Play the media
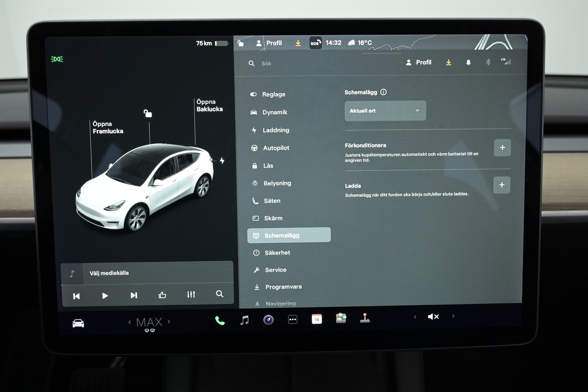This screenshot has width=588, height=392. (x=105, y=296)
